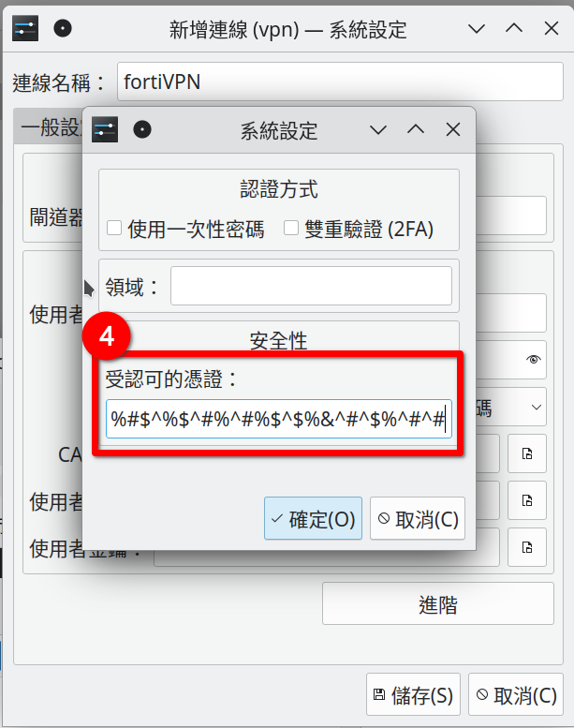
Task: Open the file browser for the user certificate
Action: coord(526,500)
